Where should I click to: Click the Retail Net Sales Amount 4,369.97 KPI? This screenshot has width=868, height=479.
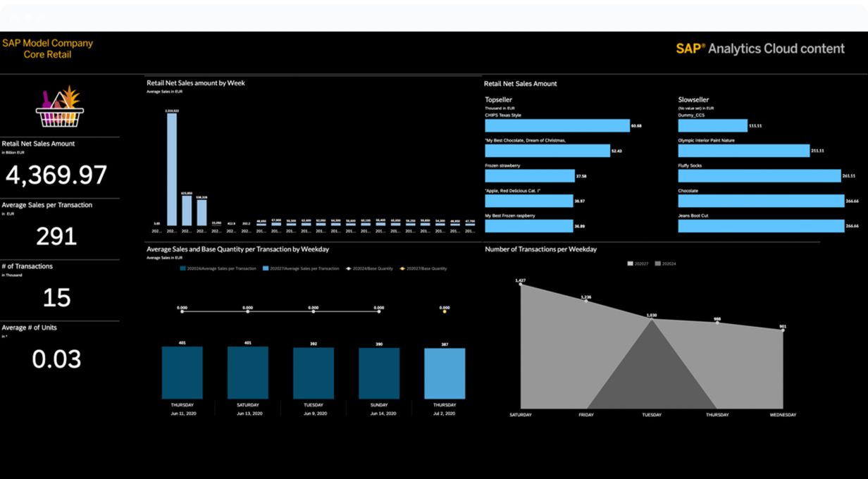click(x=57, y=175)
